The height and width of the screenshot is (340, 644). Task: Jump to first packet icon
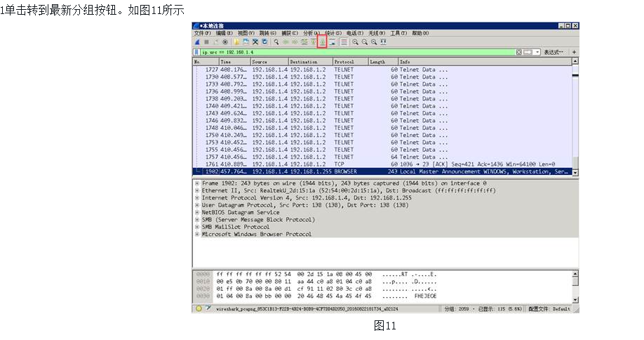[314, 42]
